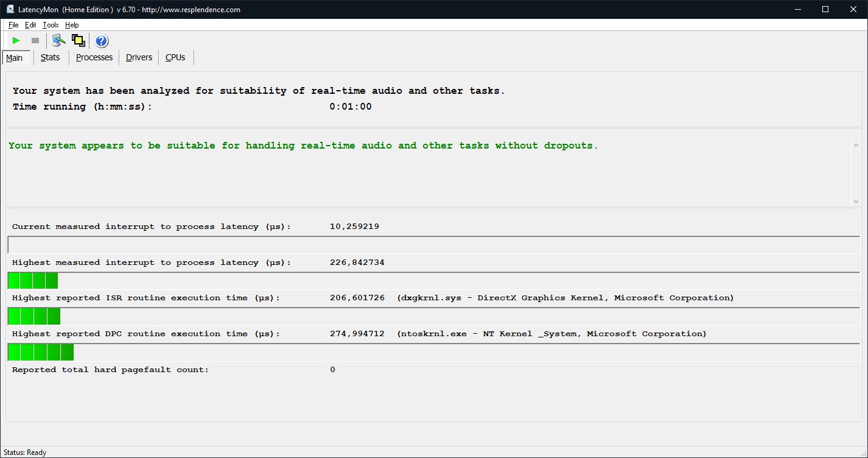Image resolution: width=868 pixels, height=458 pixels.
Task: Click DPC value 274,994712
Action: [x=357, y=334]
